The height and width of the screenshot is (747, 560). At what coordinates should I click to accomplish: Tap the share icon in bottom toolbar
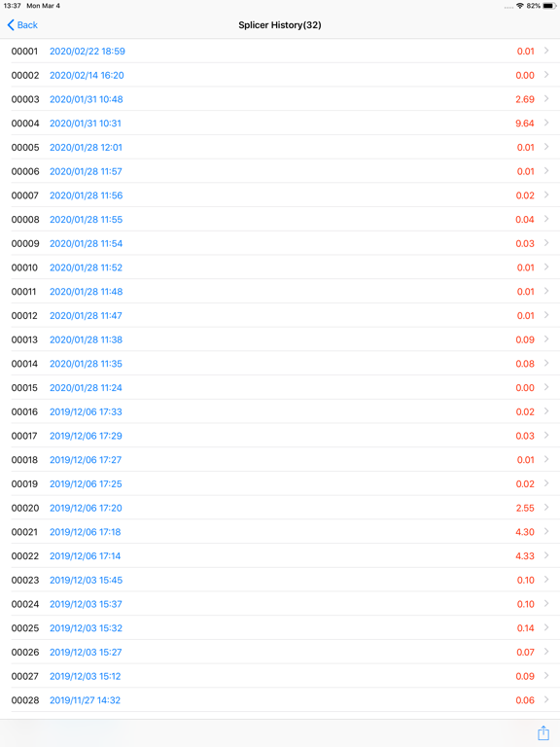(x=542, y=732)
